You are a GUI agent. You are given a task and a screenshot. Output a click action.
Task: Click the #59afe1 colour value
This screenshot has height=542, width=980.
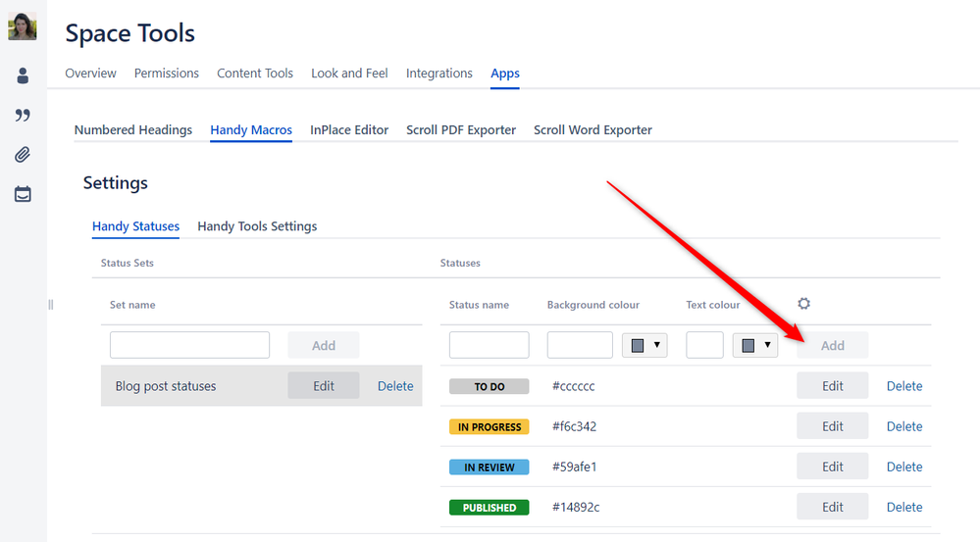coord(575,467)
